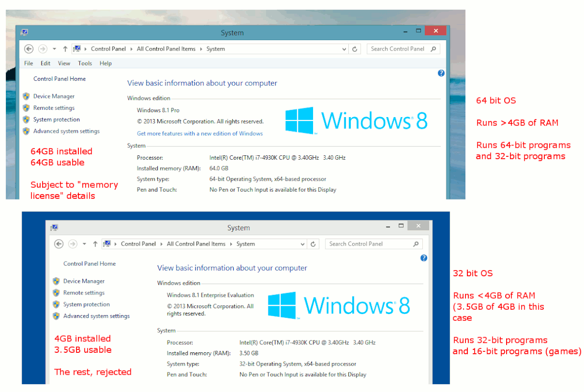Viewport: 584px width, 392px height.
Task: Open Remote settings link in bottom window
Action: [x=84, y=293]
